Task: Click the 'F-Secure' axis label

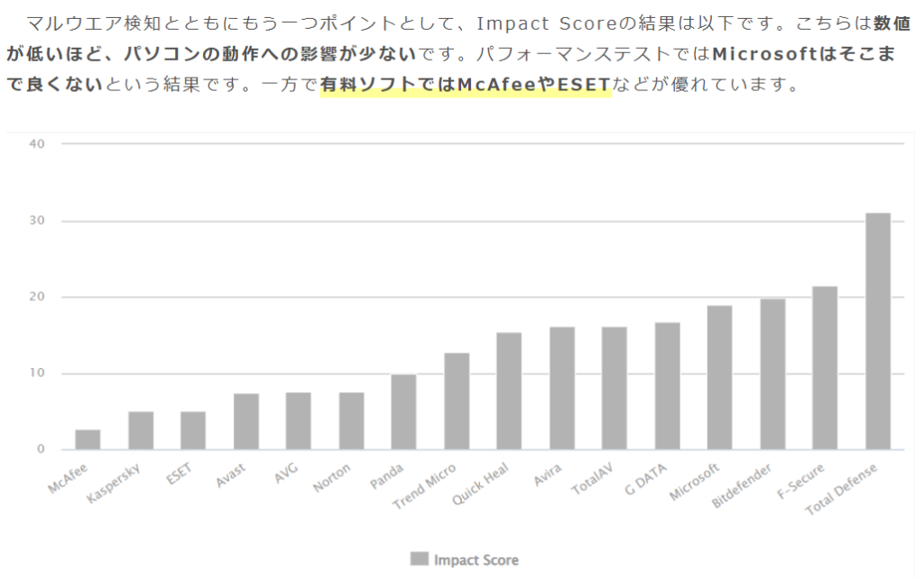Action: pos(801,482)
